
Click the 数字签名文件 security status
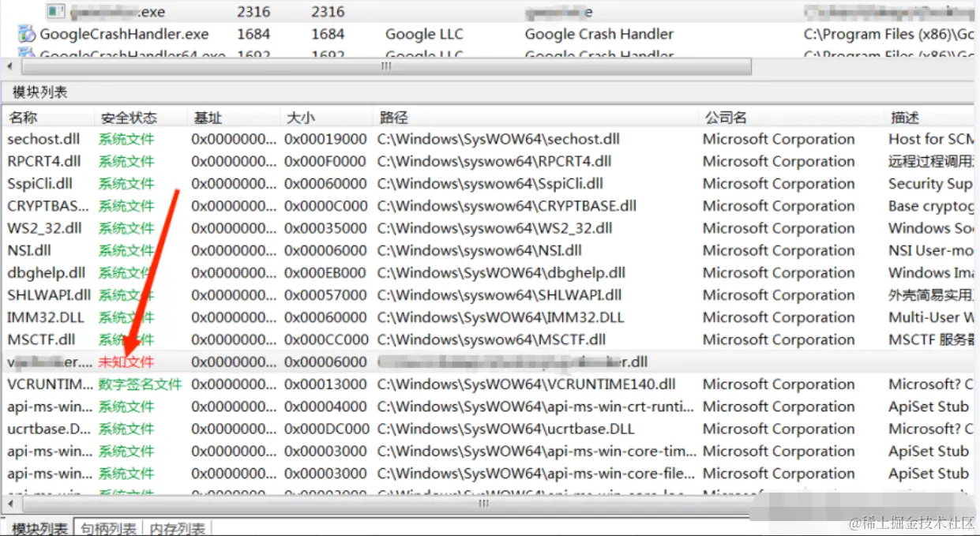tap(140, 384)
